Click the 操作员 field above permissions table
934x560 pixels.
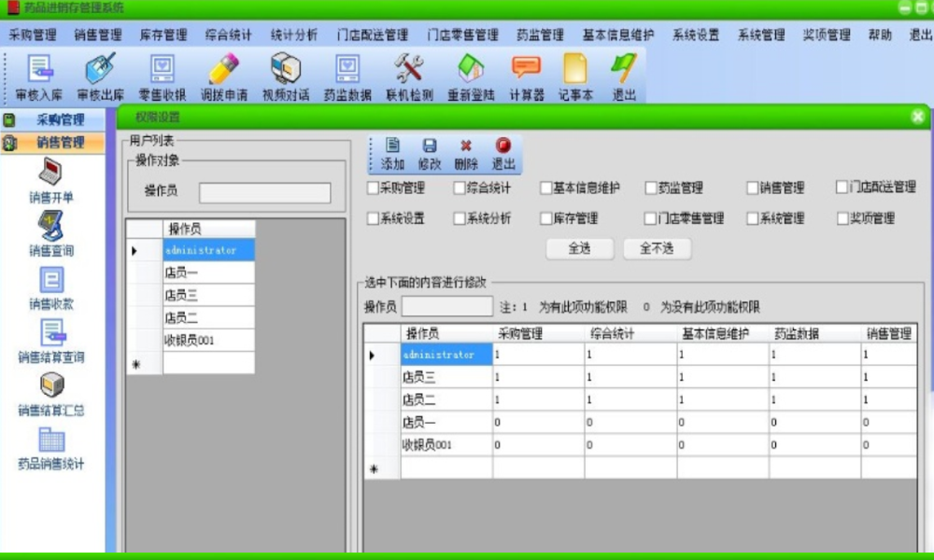447,306
